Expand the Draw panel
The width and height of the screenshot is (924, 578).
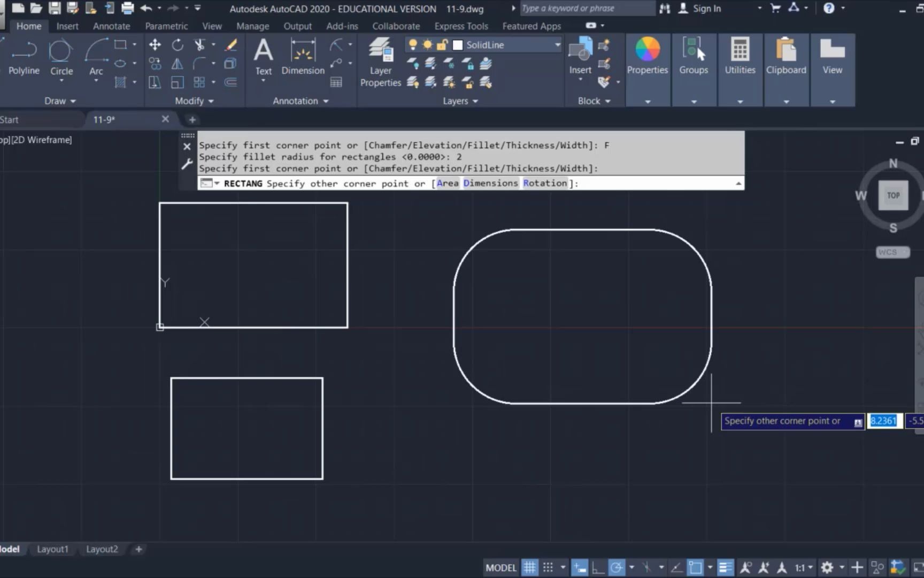[x=60, y=101]
